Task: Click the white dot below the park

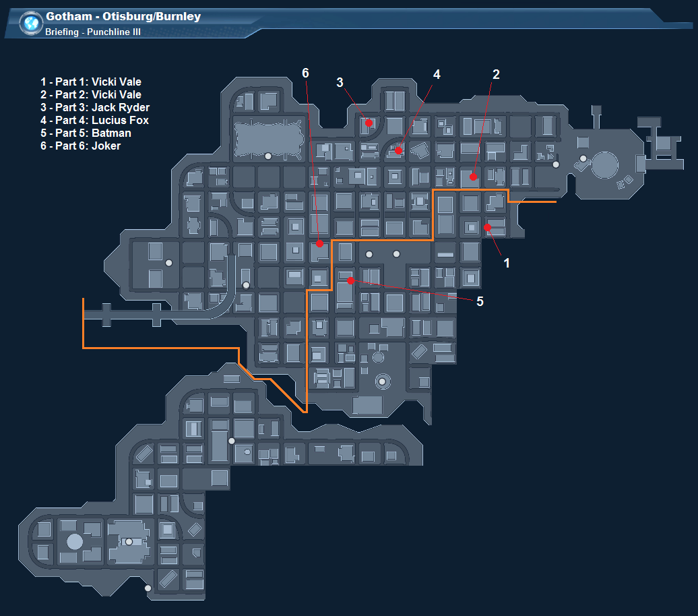Action: click(x=268, y=156)
